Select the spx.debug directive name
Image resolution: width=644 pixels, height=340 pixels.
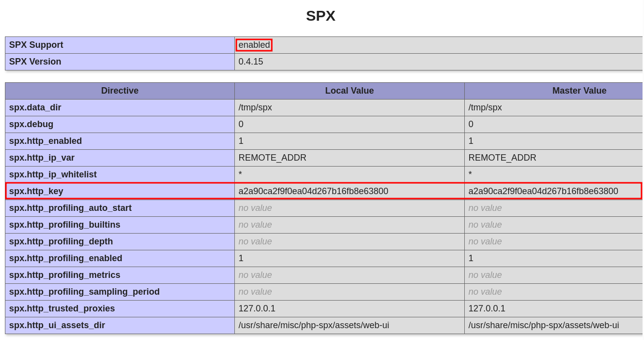[x=31, y=124]
